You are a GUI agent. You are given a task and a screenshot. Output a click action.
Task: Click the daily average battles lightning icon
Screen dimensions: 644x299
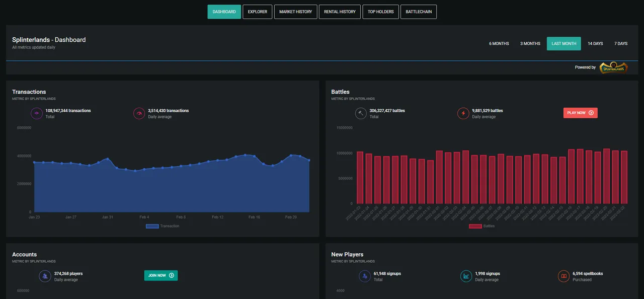[463, 114]
